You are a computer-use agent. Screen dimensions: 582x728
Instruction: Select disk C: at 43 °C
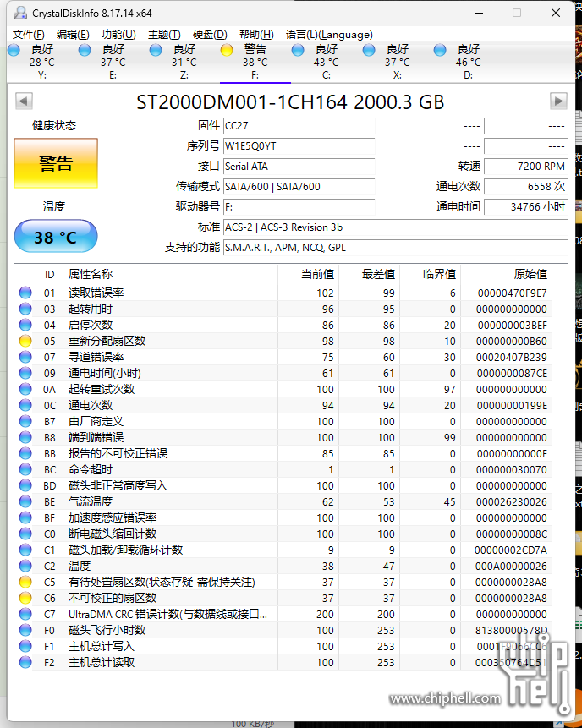tap(326, 62)
